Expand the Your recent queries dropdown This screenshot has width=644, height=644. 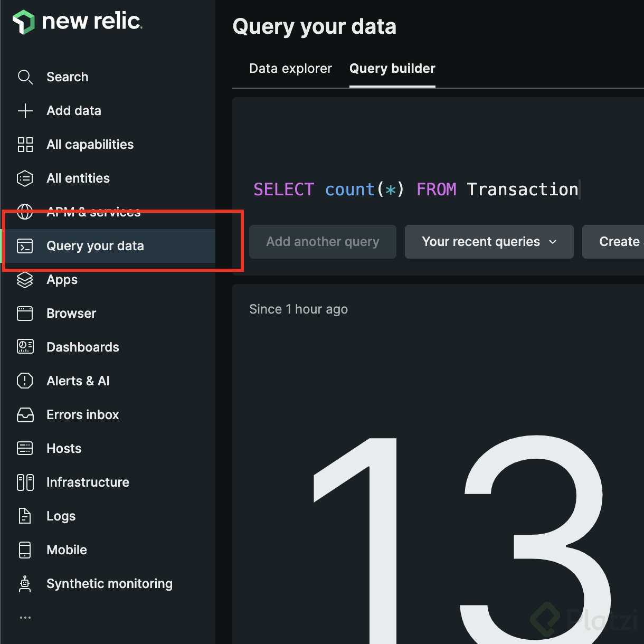point(489,242)
